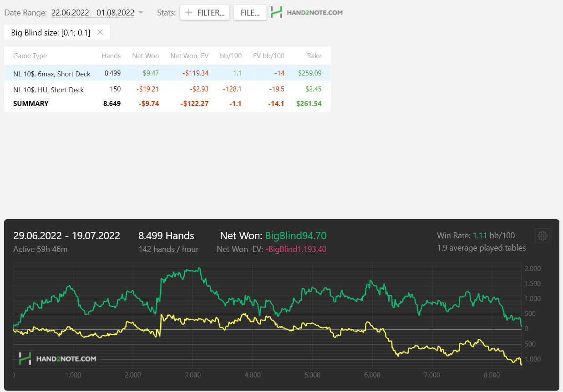Click the -128.1 bb/100 cell
Viewport: 563px width, 392px height.
point(232,89)
